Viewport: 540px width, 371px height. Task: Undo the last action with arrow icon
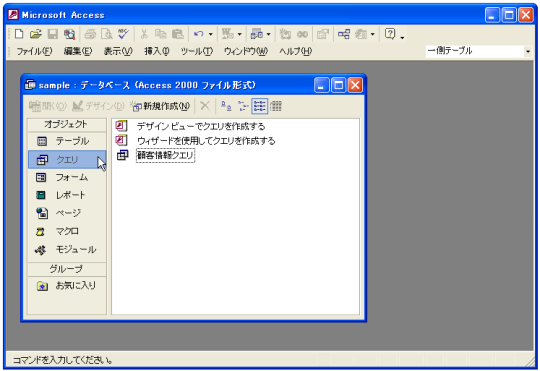199,34
